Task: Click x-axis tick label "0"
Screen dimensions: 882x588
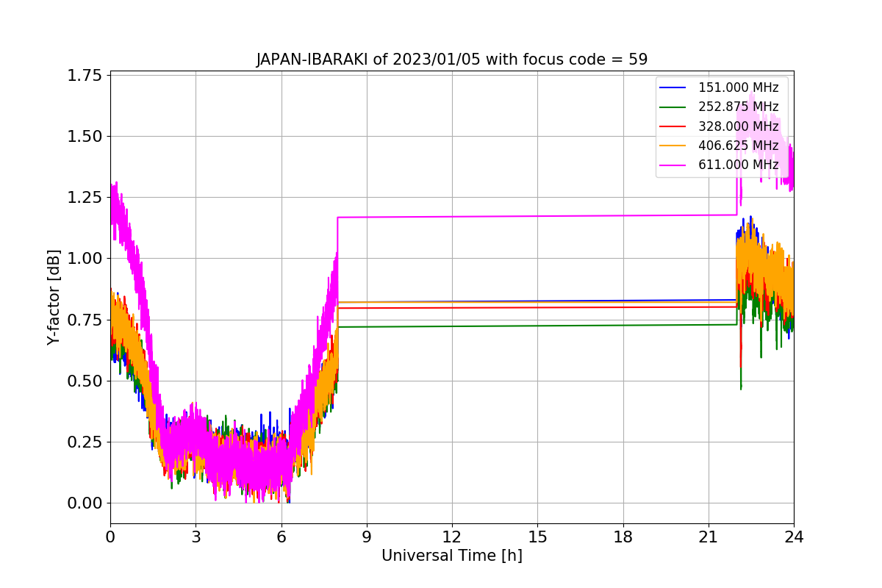Action: click(110, 537)
